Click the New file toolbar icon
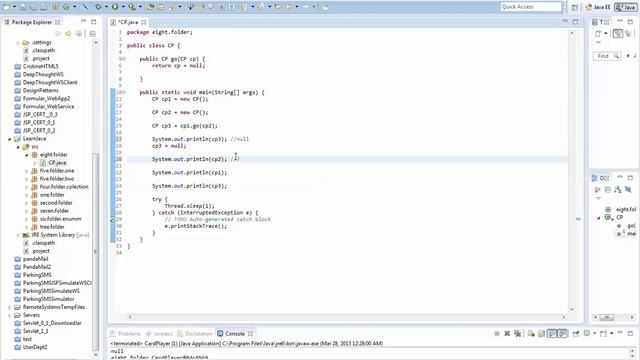The image size is (640, 360). [x=6, y=7]
